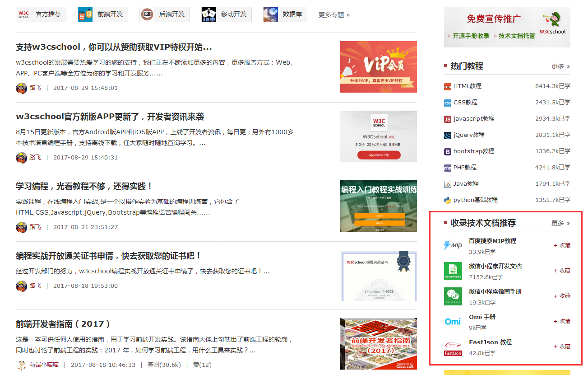Select the CSS教程 icon
This screenshot has height=375, width=588.
[x=448, y=102]
